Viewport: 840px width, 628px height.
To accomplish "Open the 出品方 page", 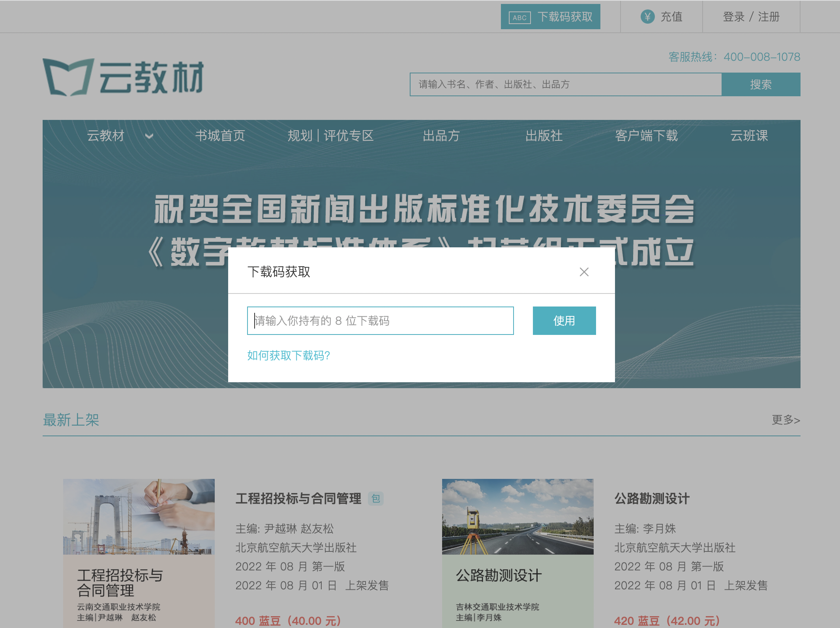I will [x=441, y=136].
